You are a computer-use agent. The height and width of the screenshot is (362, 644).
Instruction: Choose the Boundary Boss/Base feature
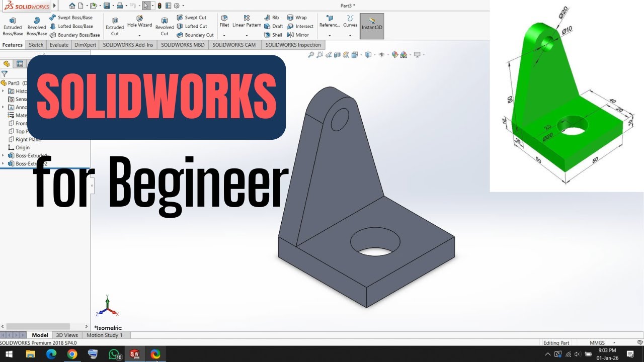point(75,35)
